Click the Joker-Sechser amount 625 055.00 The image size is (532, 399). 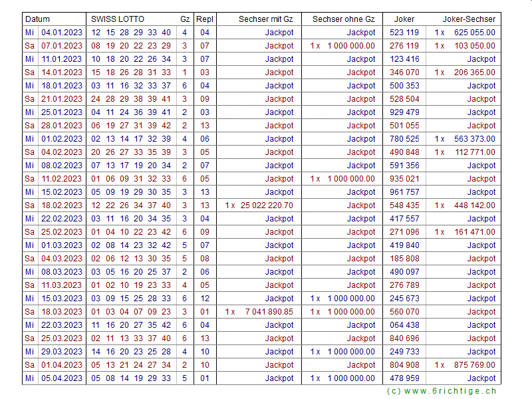pos(474,33)
